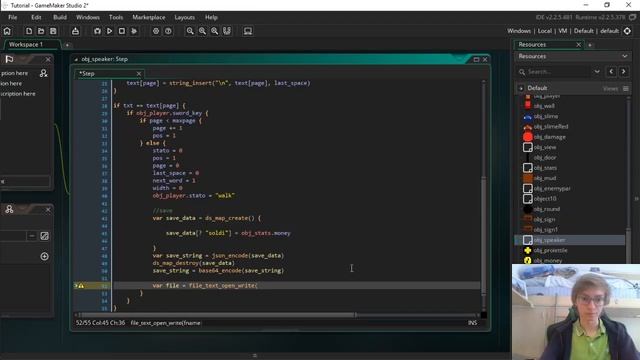Close the Resources tab
This screenshot has width=640, height=360.
578,44
